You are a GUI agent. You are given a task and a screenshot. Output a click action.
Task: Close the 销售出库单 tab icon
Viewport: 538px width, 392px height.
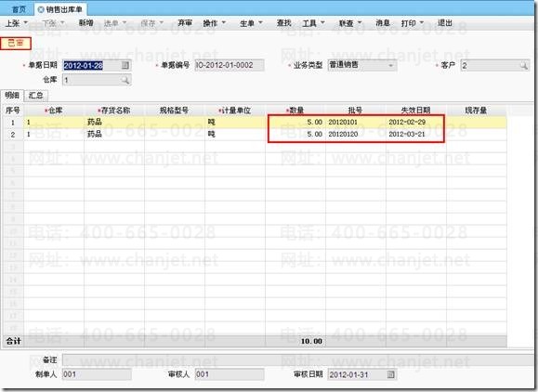tap(41, 9)
